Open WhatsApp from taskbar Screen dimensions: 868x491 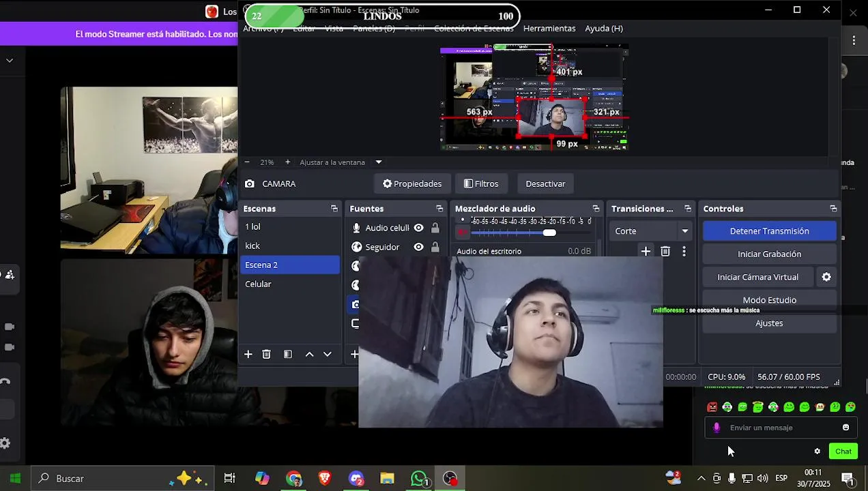click(419, 479)
